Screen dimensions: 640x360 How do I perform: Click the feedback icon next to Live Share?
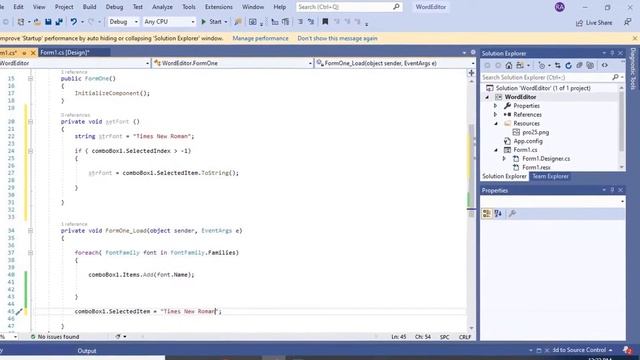coord(627,22)
